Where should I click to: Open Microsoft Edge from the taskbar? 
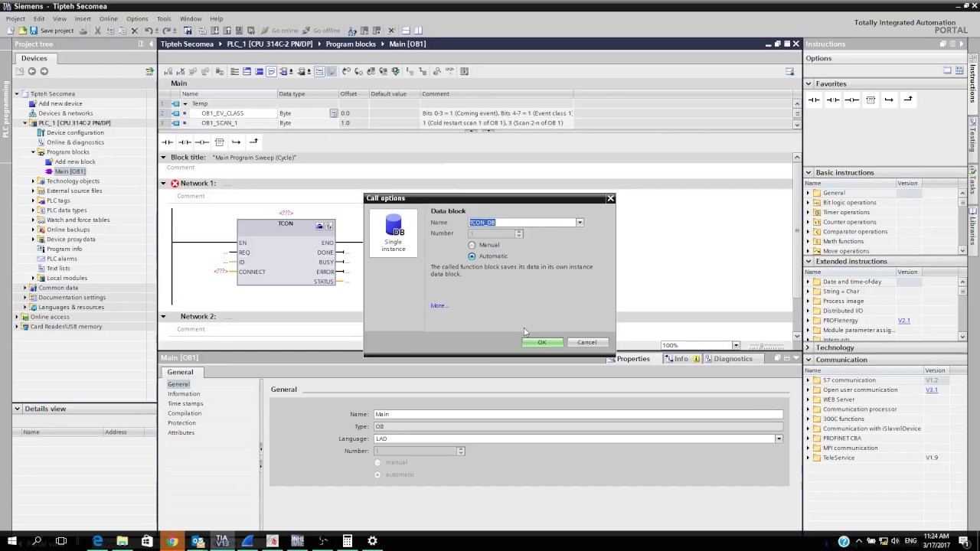pos(97,541)
